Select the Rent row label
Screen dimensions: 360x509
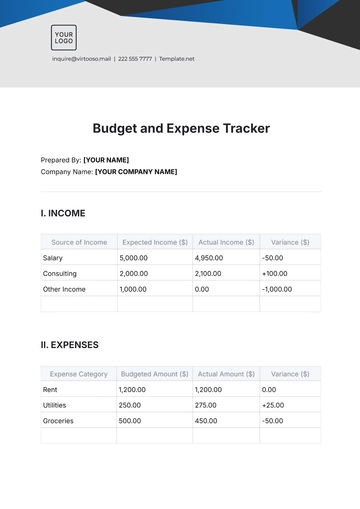(x=50, y=390)
